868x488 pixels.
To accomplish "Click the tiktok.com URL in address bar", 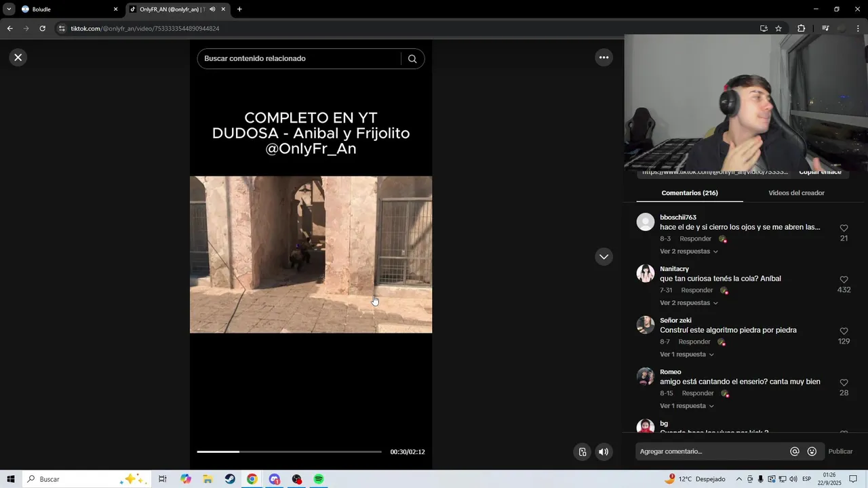I will tap(145, 28).
